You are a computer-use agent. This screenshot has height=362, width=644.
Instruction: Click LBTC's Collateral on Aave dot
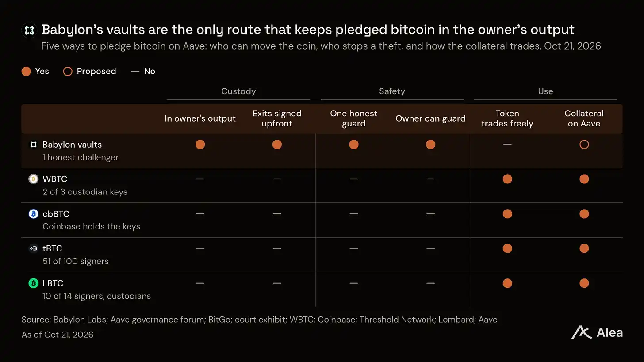point(584,283)
